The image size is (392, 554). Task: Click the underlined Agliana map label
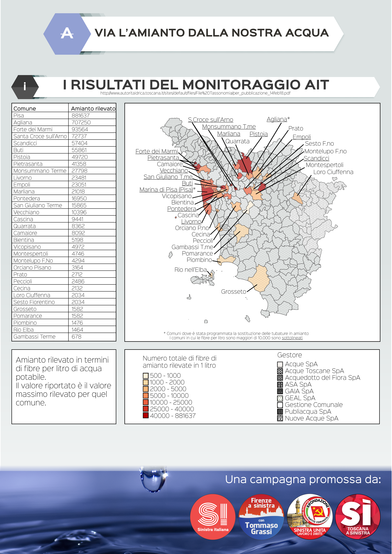277,119
